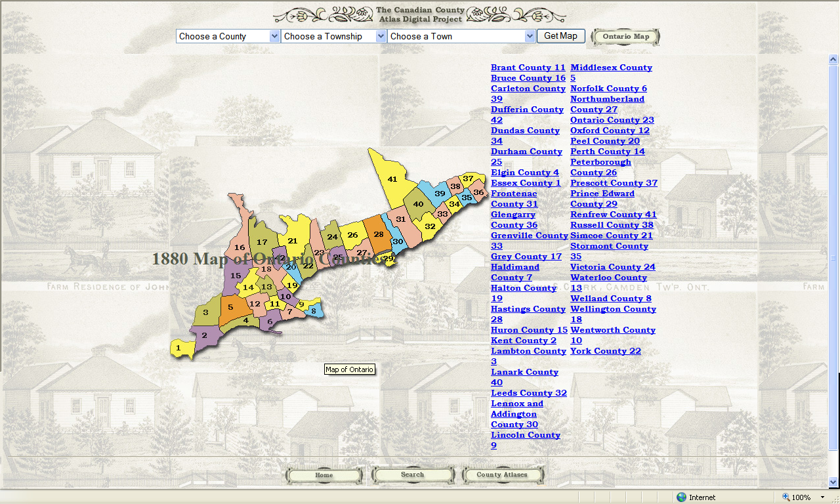
Task: Open the "Simcoe County 21" link
Action: tap(611, 235)
